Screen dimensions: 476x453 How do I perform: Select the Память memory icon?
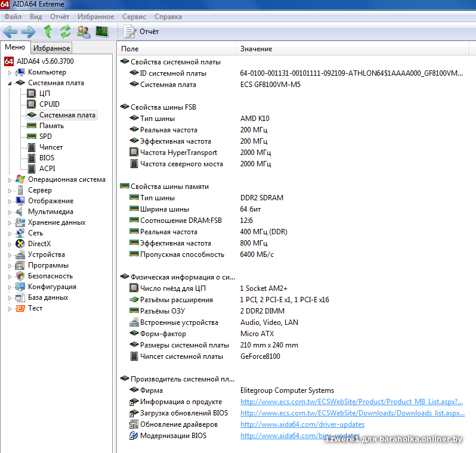[x=32, y=126]
